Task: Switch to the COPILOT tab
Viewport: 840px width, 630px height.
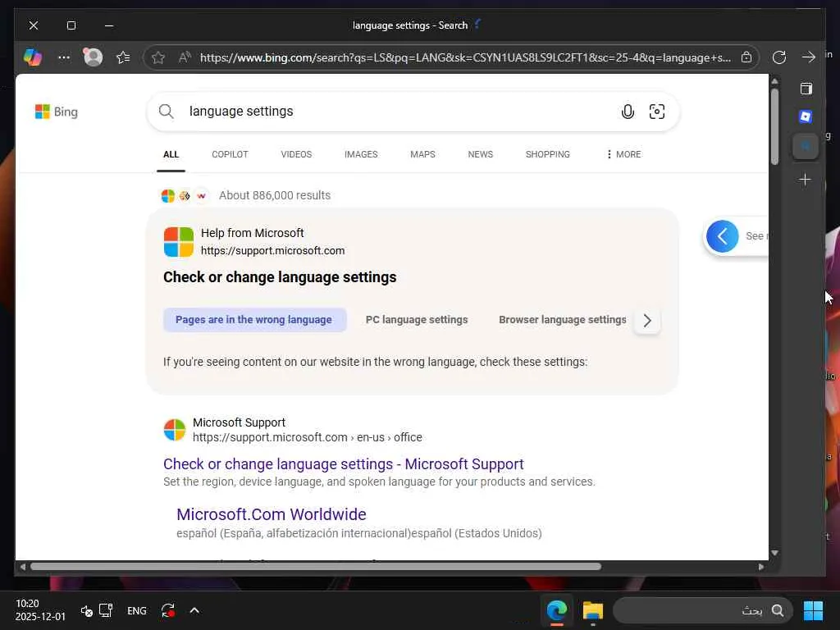Action: coord(230,154)
